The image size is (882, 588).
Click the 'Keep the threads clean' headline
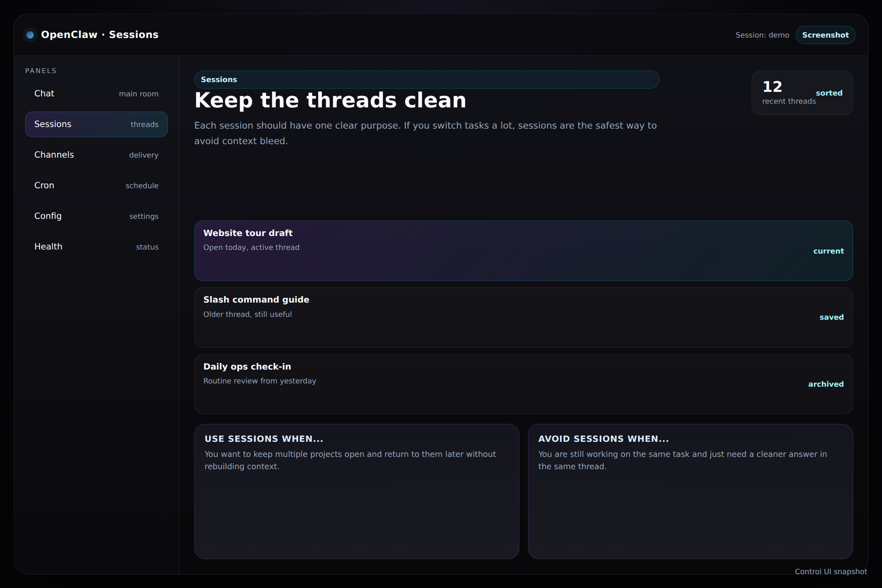click(330, 100)
